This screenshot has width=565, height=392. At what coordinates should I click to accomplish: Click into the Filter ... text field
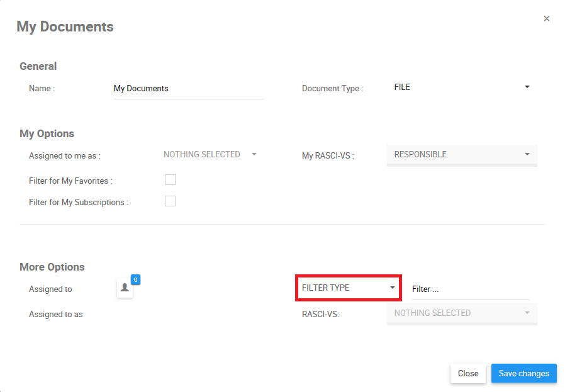470,289
